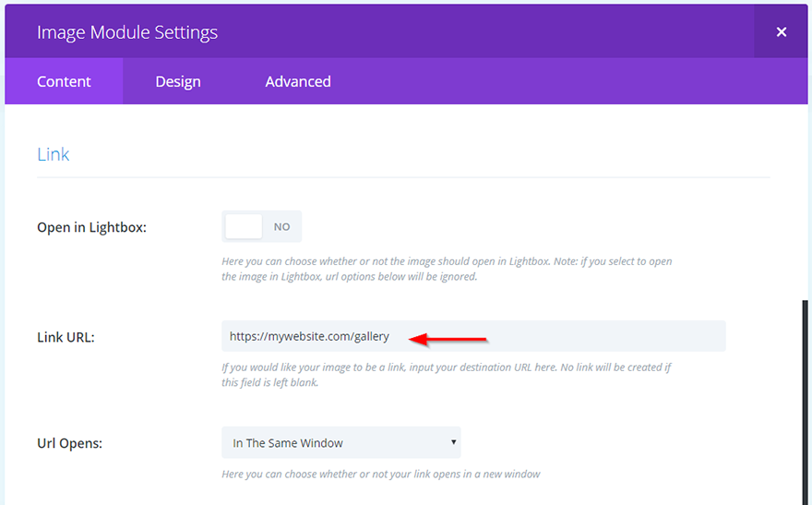Screen dimensions: 812x505
Task: Select the Content tab
Action: (x=64, y=81)
